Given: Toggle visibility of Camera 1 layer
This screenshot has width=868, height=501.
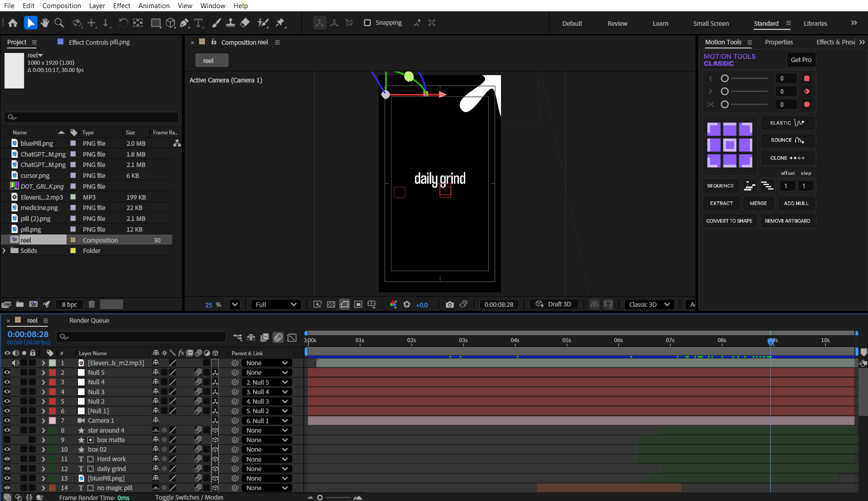Looking at the screenshot, I should click(x=7, y=420).
